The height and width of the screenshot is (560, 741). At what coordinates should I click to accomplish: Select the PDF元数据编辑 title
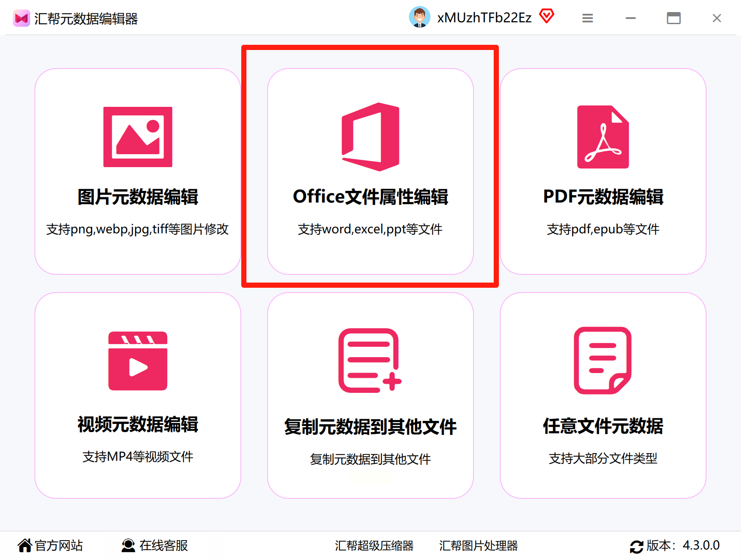pos(603,197)
